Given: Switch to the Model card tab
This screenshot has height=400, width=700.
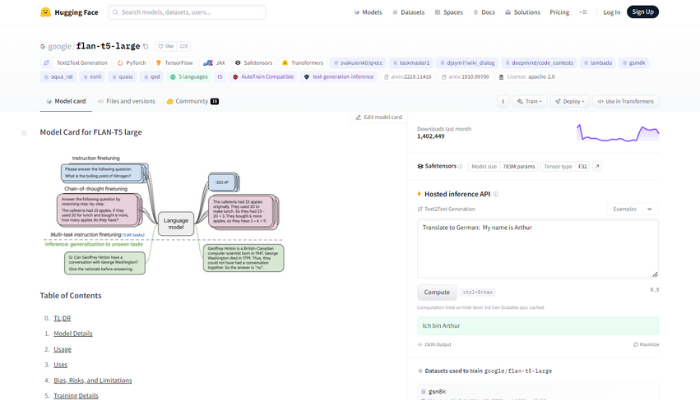Looking at the screenshot, I should click(x=66, y=101).
